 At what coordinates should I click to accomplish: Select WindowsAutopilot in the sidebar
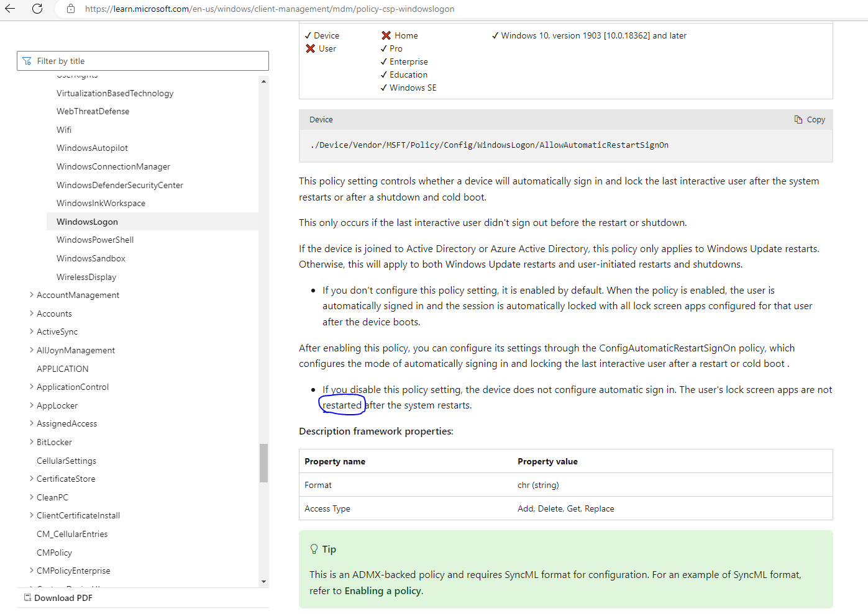pos(92,148)
